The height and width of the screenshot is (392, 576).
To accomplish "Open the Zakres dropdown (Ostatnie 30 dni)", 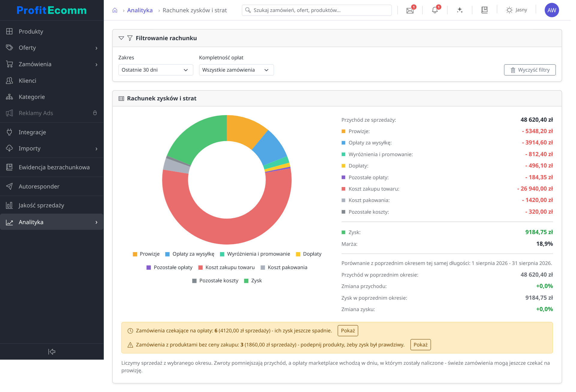I will [x=156, y=70].
